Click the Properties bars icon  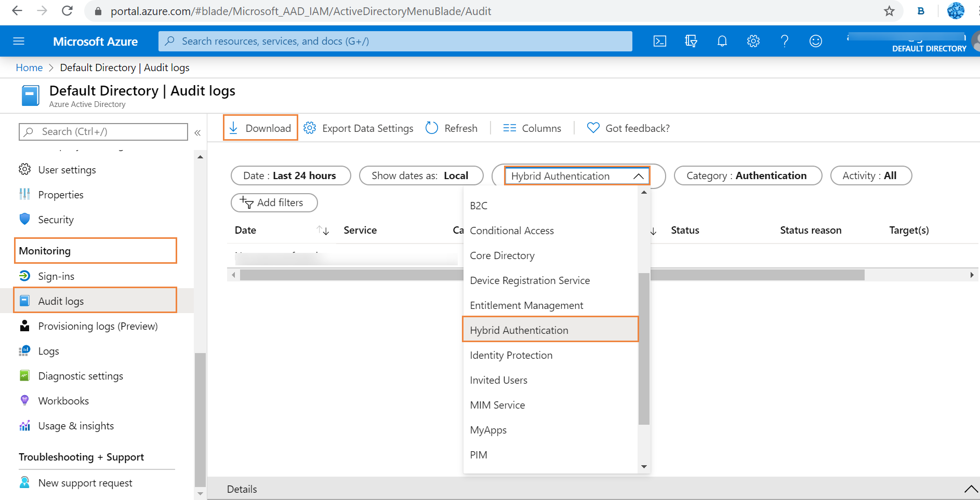click(24, 194)
